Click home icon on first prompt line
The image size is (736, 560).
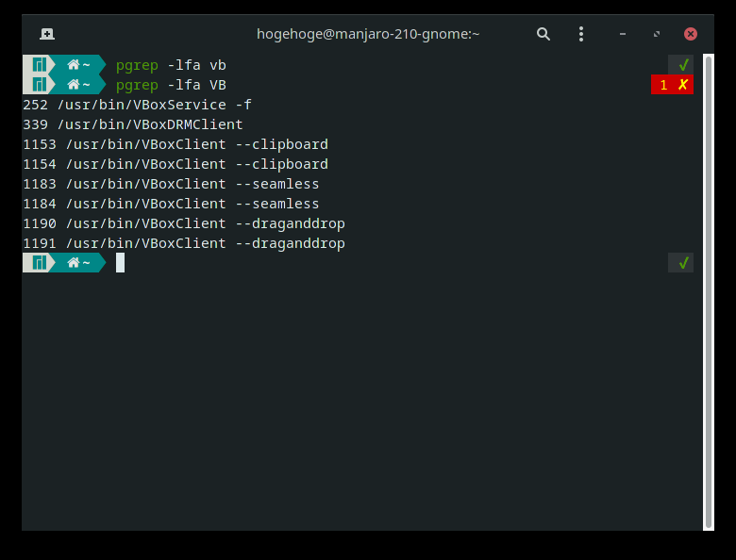74,65
